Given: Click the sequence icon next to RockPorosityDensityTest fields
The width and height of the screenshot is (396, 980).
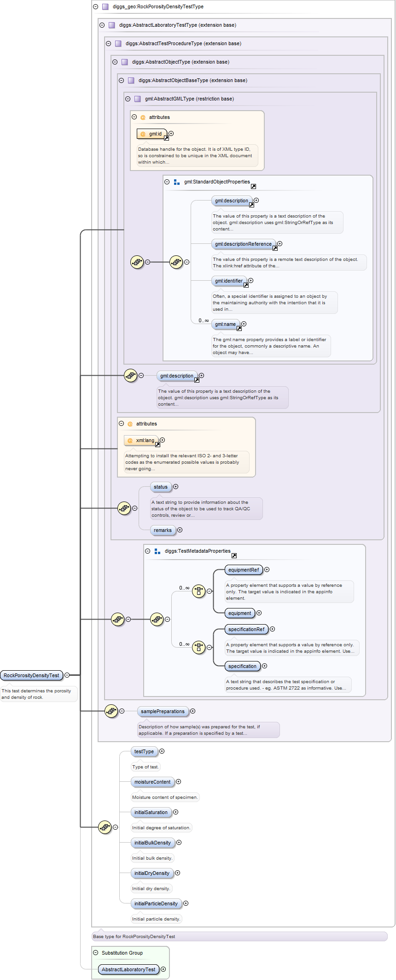Looking at the screenshot, I should (x=105, y=827).
